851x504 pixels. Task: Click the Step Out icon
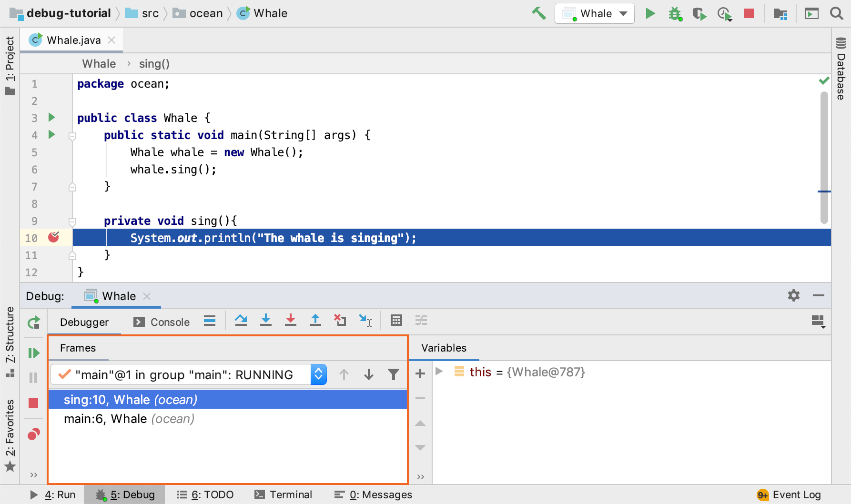coord(315,321)
